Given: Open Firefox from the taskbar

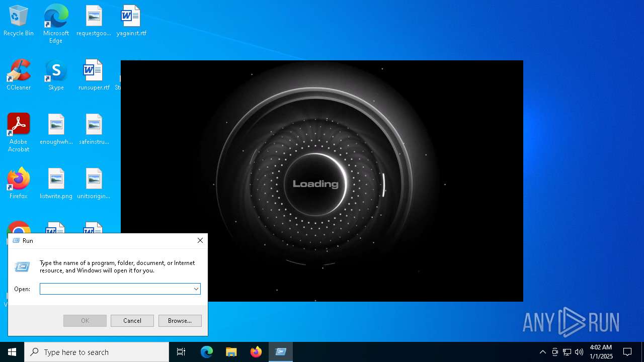Looking at the screenshot, I should point(256,352).
